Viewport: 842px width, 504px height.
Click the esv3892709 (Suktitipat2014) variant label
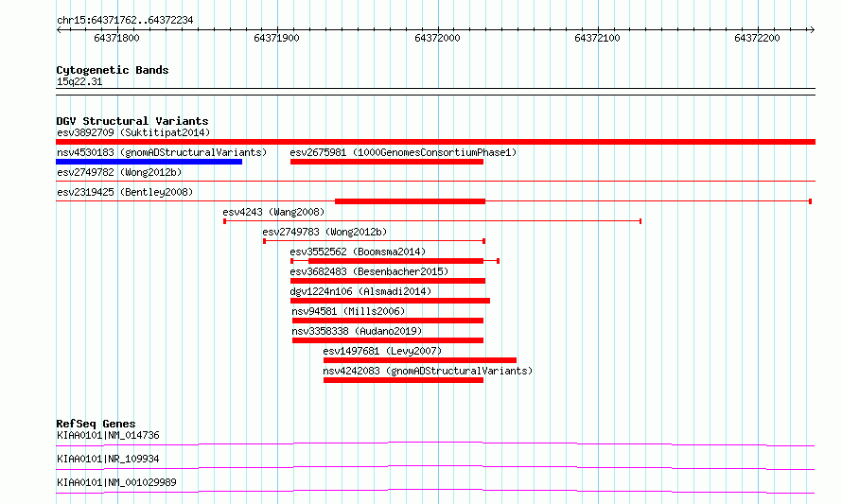tap(133, 132)
